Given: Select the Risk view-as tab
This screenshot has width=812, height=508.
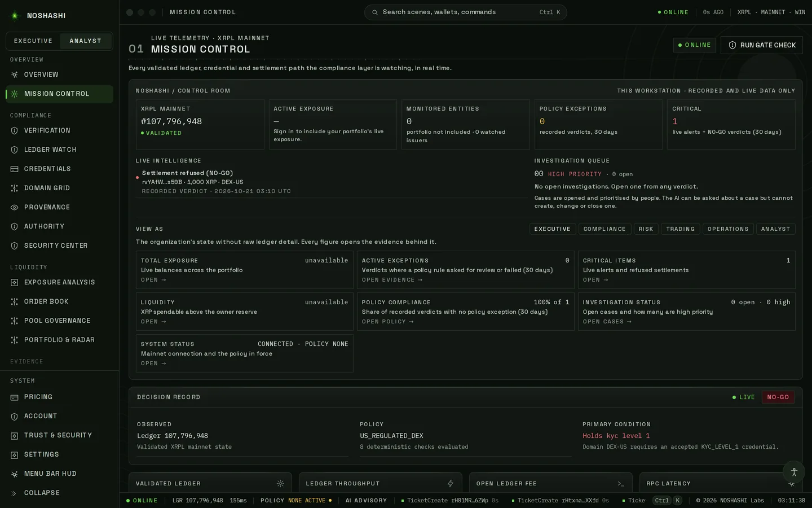Looking at the screenshot, I should [646, 229].
